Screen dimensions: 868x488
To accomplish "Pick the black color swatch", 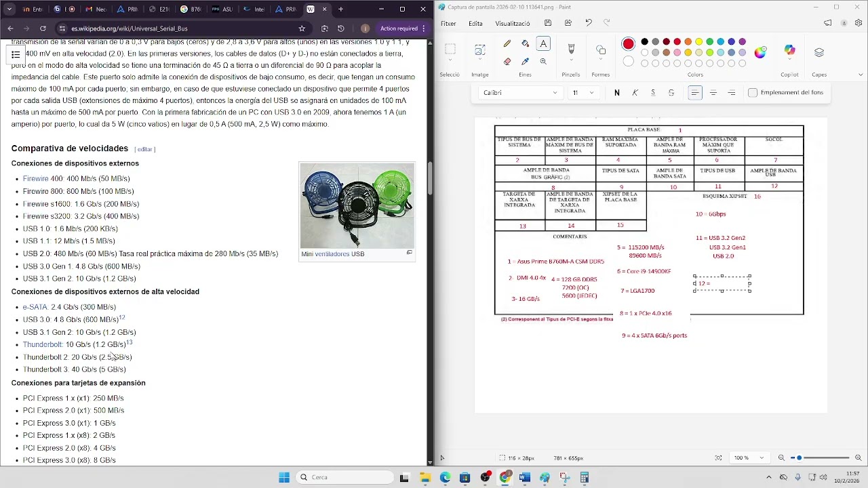I will [x=644, y=42].
